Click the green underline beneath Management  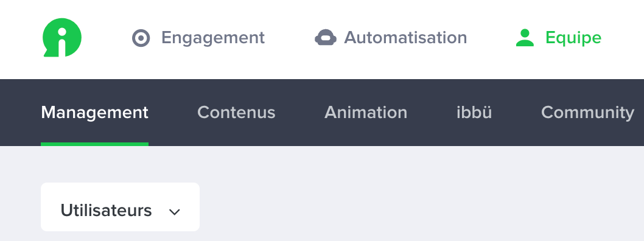pyautogui.click(x=94, y=144)
